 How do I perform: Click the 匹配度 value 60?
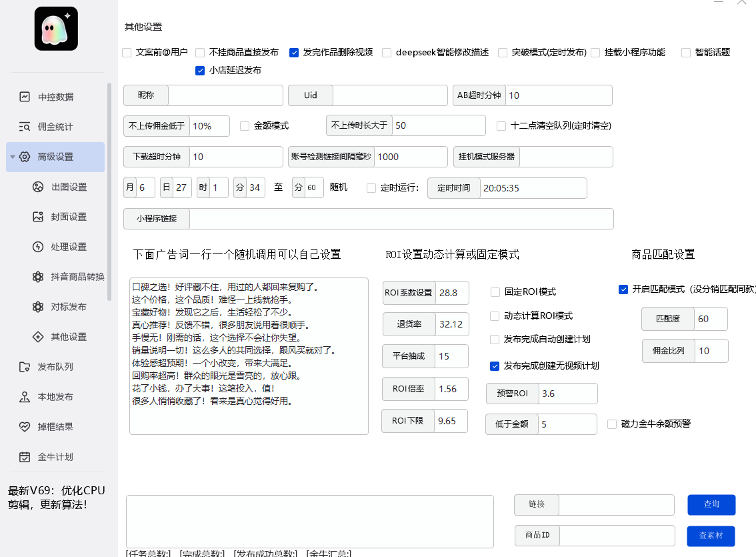(x=711, y=319)
